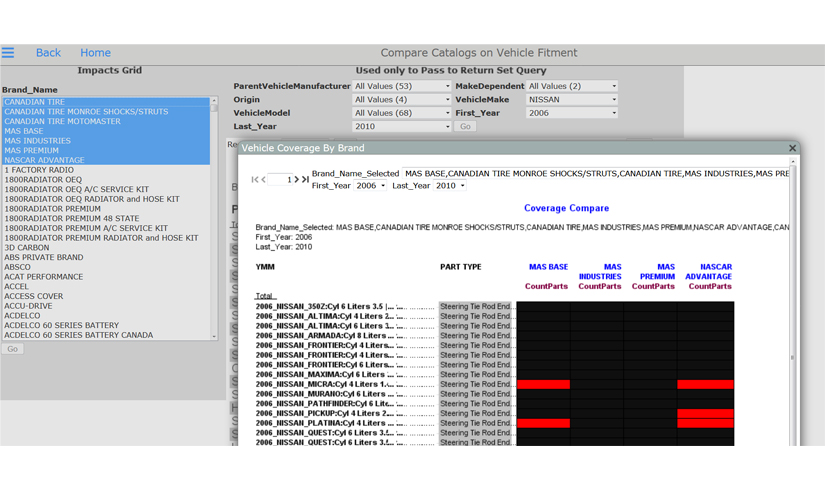Select MAS PREMIUM in brand list
Viewport: 825px width, 491px height.
point(106,151)
